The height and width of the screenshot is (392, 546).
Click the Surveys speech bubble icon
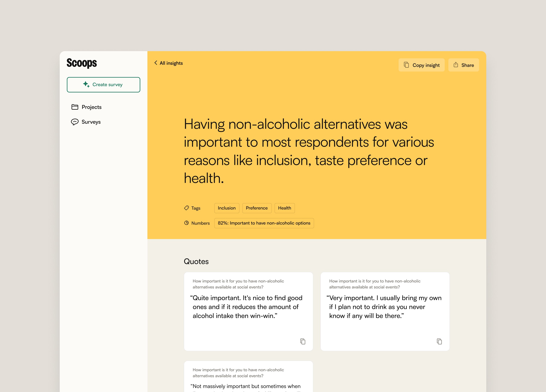point(75,122)
